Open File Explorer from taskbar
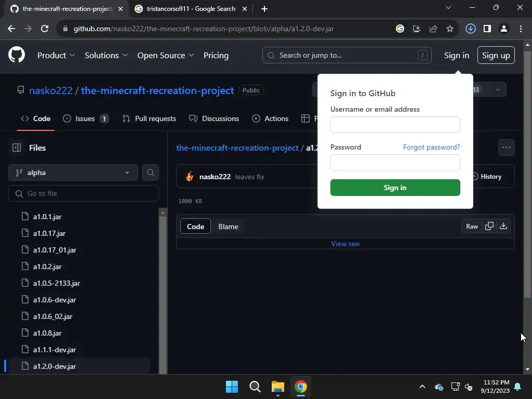This screenshot has height=399, width=532. point(278,387)
